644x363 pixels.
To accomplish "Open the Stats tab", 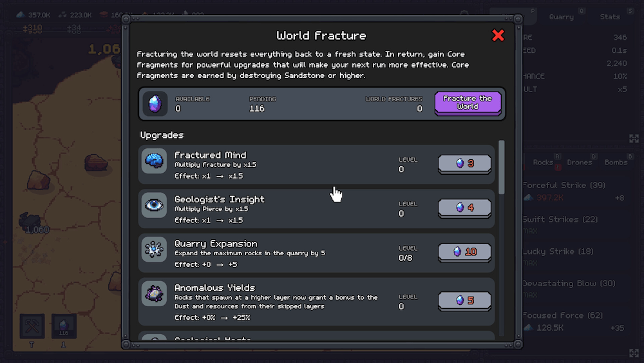I will point(610,17).
